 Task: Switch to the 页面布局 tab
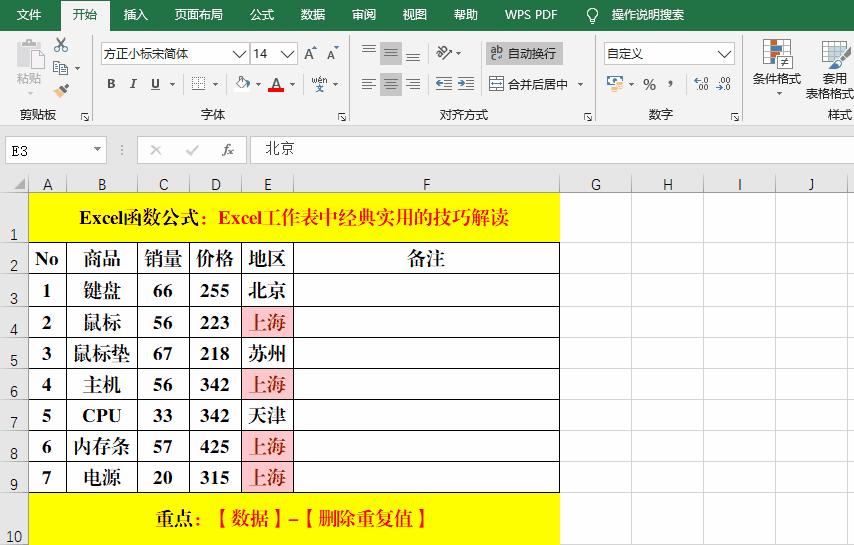coord(199,15)
